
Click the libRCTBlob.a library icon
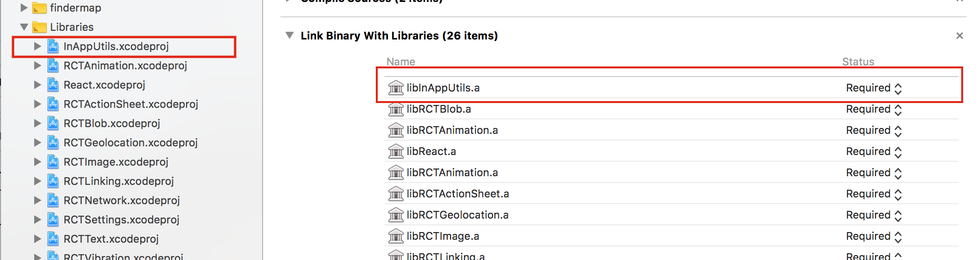coord(396,109)
